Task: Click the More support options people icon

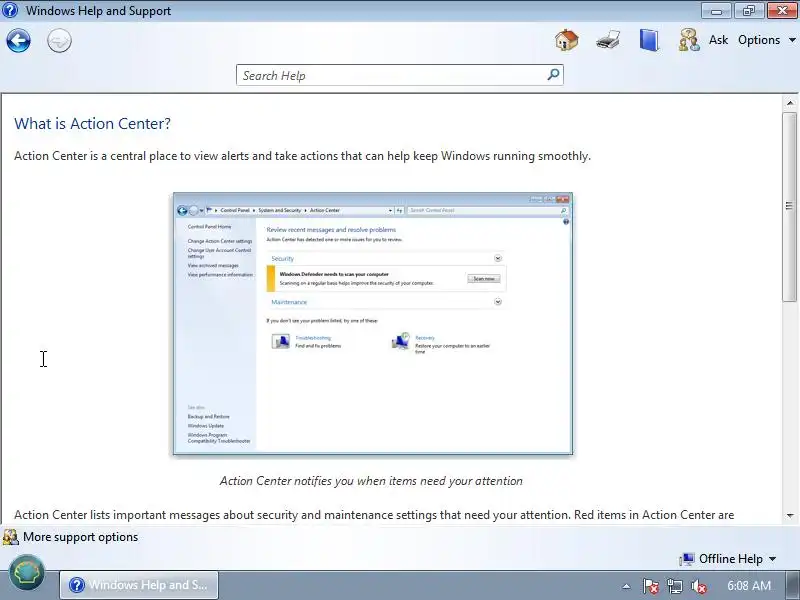Action: pos(11,537)
